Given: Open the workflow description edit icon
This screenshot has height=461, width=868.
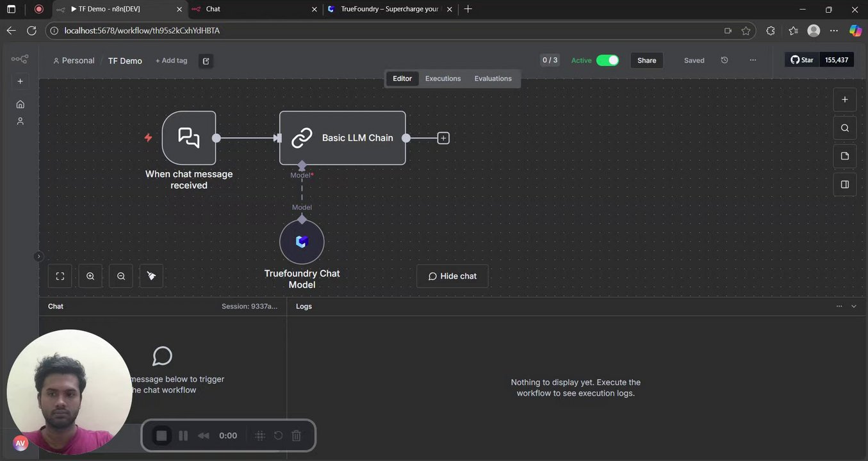Looking at the screenshot, I should point(206,61).
